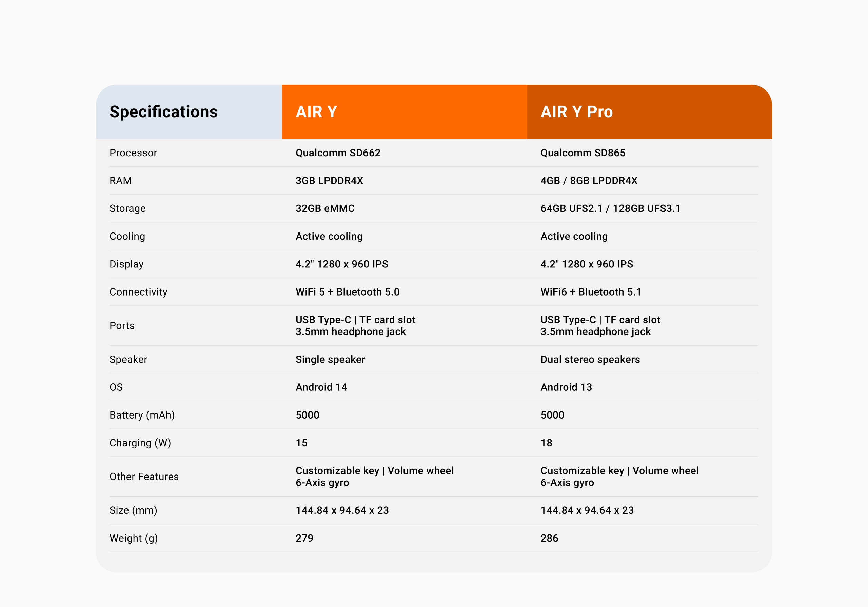Click the Connectivity row label
868x607 pixels.
click(138, 292)
